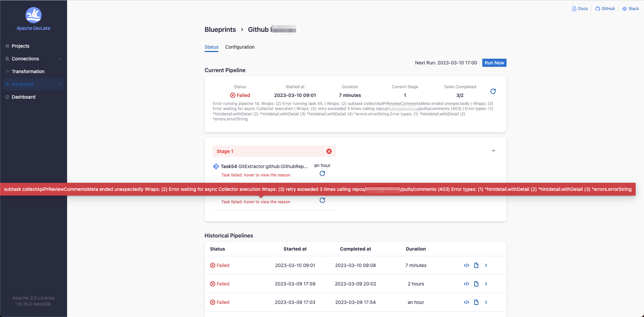
Task: View JSON of 17:59 pipeline run
Action: [x=466, y=284]
